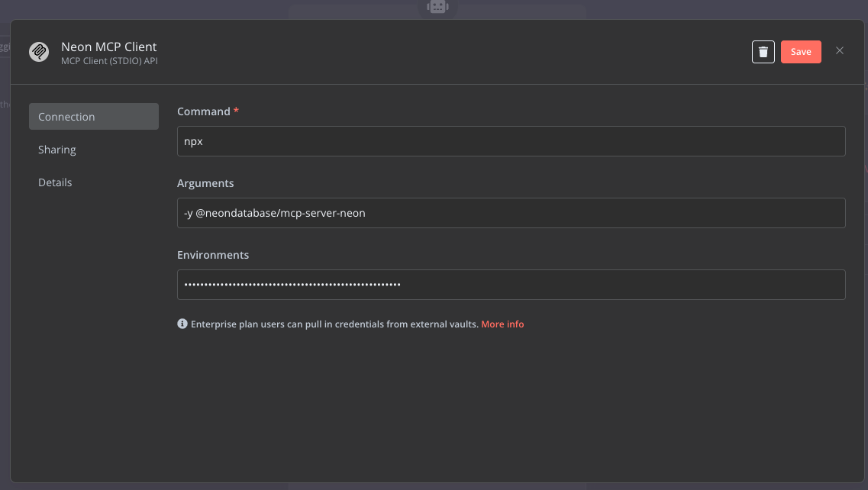Delete credential with the trash icon
Image resolution: width=868 pixels, height=490 pixels.
pyautogui.click(x=763, y=52)
